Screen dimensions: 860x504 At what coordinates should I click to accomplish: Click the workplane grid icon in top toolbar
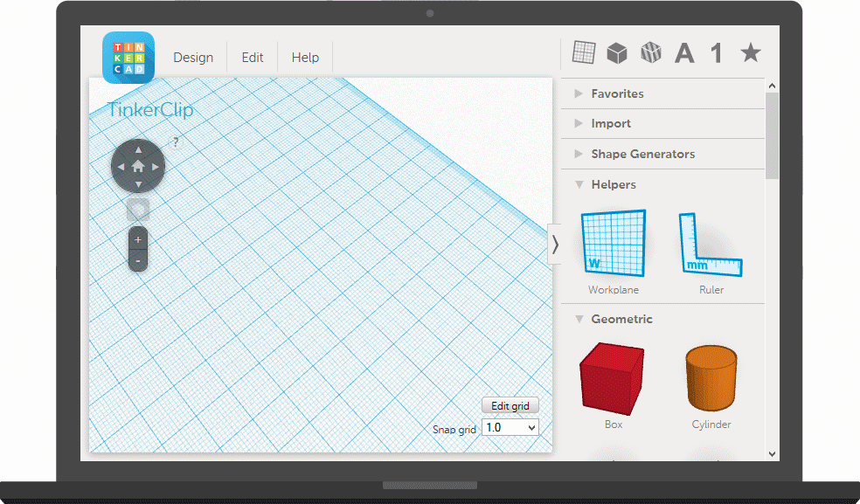point(584,53)
